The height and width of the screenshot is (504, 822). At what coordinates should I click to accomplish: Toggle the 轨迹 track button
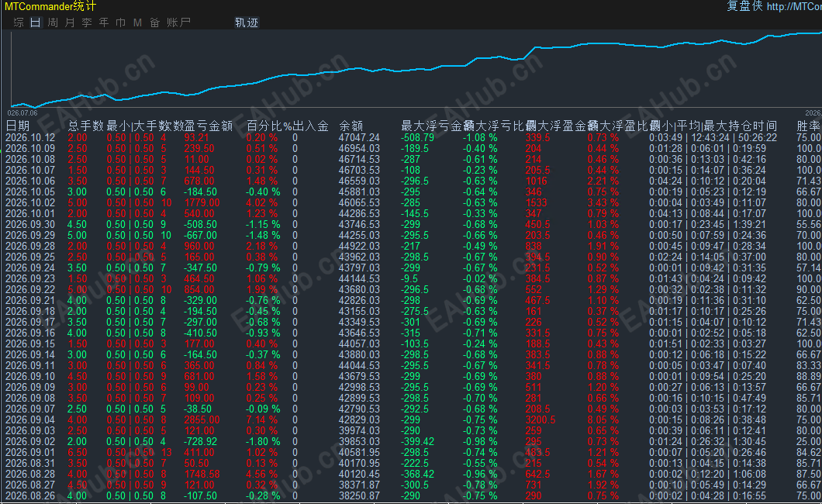(x=247, y=22)
